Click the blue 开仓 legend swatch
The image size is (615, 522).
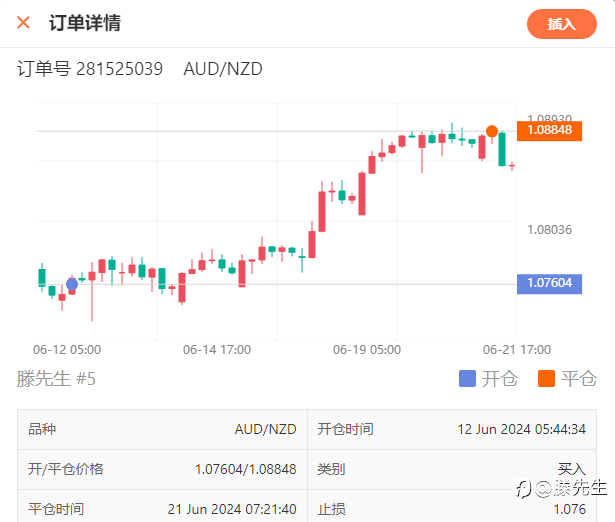(467, 378)
